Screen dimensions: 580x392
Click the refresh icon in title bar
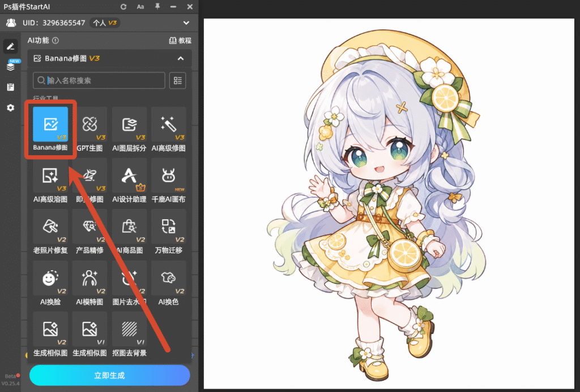coord(123,7)
